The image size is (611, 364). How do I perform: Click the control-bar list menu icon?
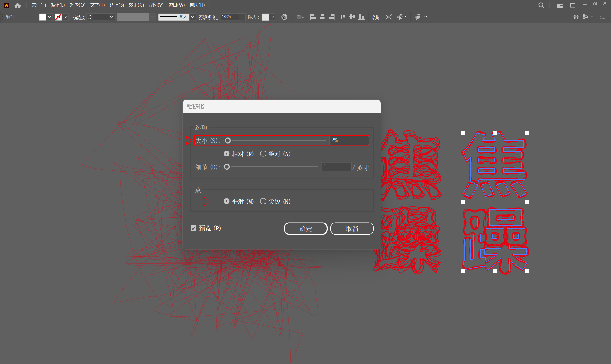tap(602, 17)
